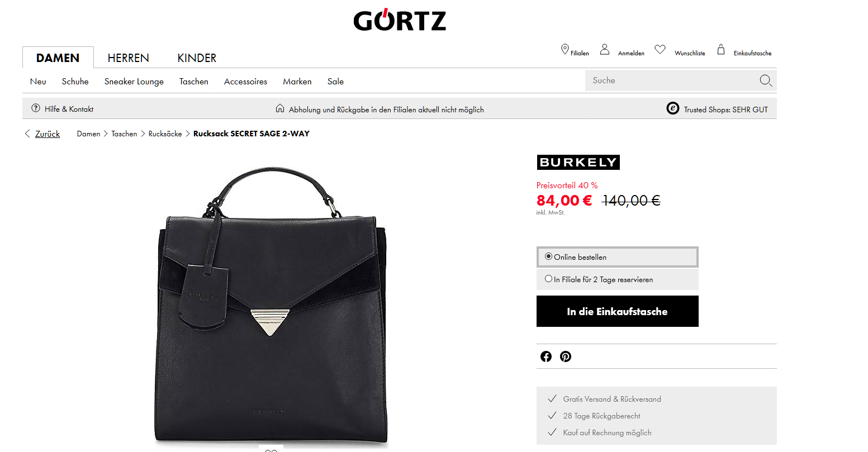The height and width of the screenshot is (452, 868).
Task: Share product on Pinterest
Action: tap(566, 356)
